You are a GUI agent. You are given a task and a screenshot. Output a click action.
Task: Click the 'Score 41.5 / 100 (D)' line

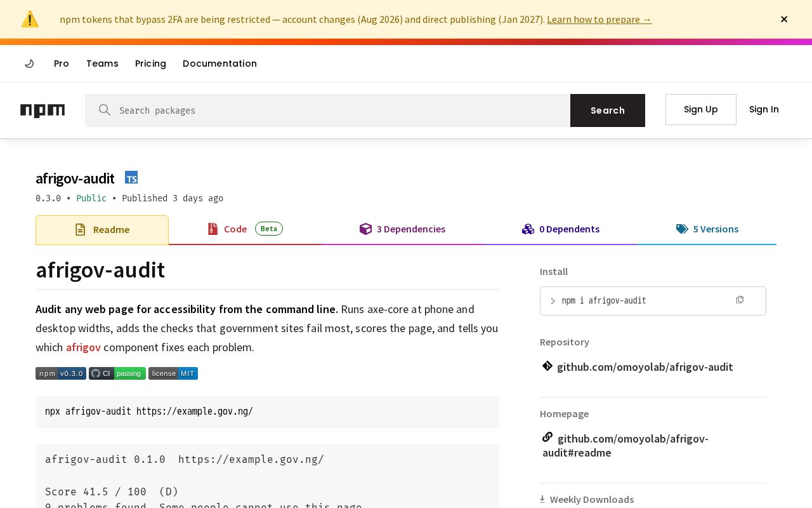(x=112, y=491)
